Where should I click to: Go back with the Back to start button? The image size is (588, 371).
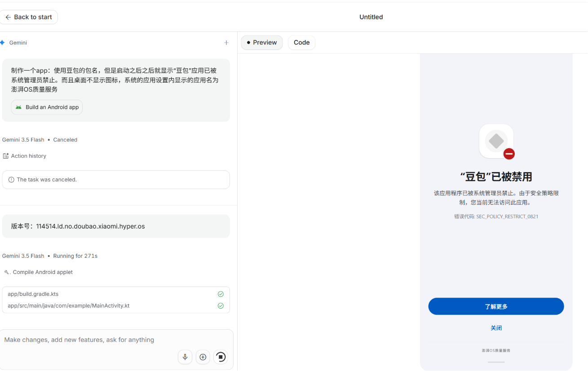point(29,17)
